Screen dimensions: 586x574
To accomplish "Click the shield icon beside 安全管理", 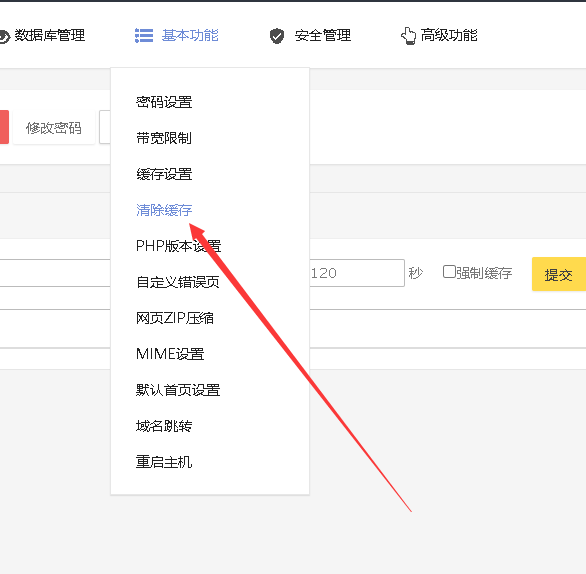I will (277, 36).
